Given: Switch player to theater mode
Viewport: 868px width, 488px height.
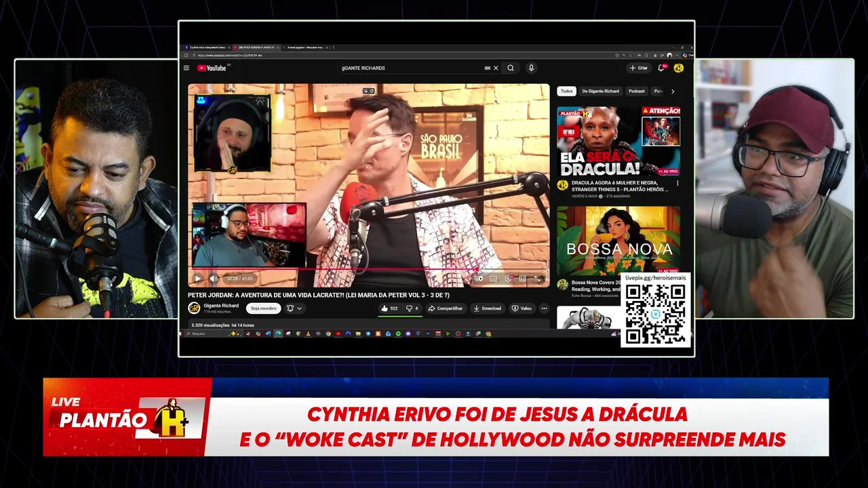Looking at the screenshot, I should click(x=523, y=279).
